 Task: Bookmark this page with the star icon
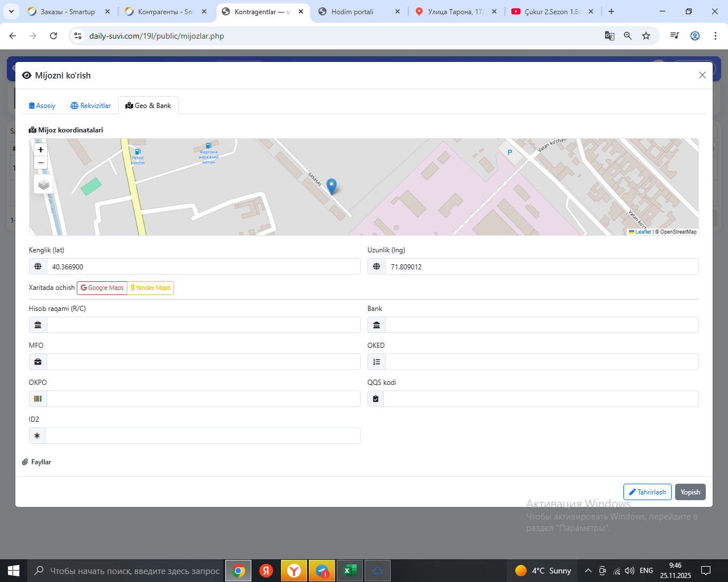tap(646, 36)
